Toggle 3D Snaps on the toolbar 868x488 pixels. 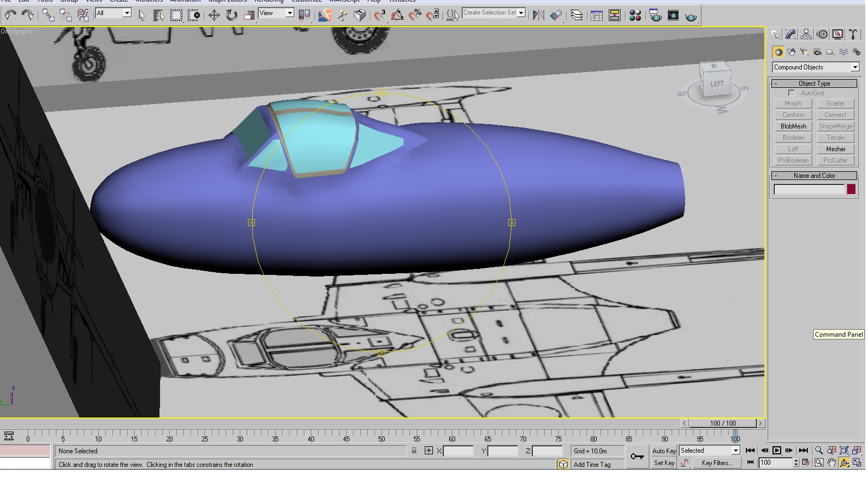click(379, 15)
